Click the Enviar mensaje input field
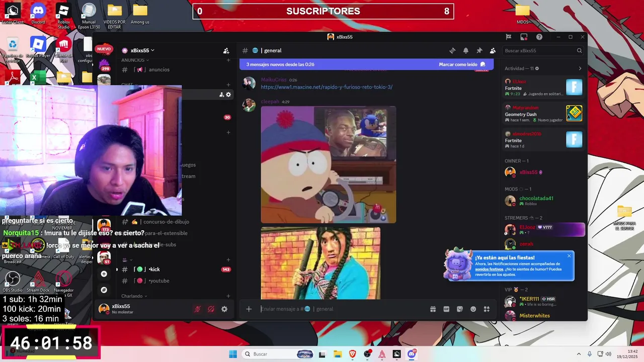The height and width of the screenshot is (362, 644). 342,309
